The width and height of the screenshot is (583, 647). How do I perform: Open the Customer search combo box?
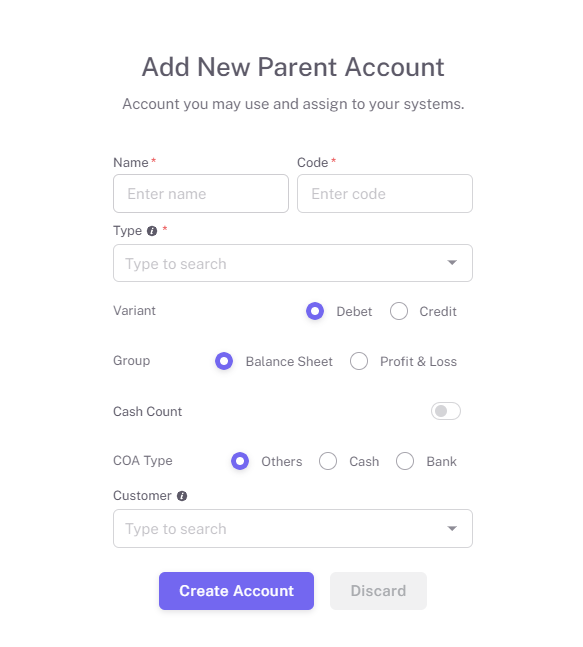coord(293,529)
